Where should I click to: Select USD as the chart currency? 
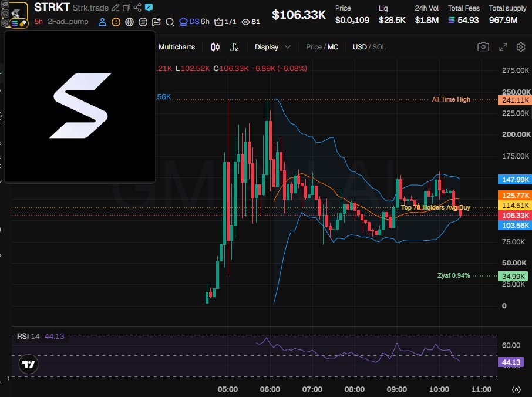359,47
